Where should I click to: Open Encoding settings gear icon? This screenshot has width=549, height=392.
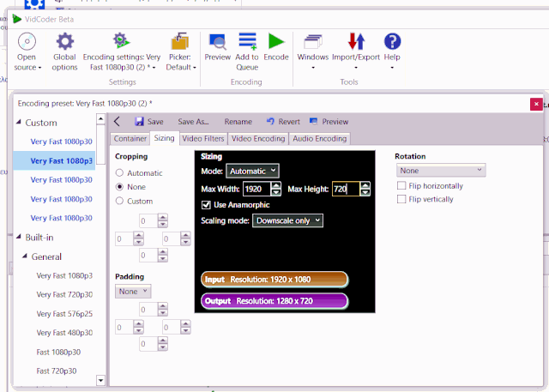[121, 41]
